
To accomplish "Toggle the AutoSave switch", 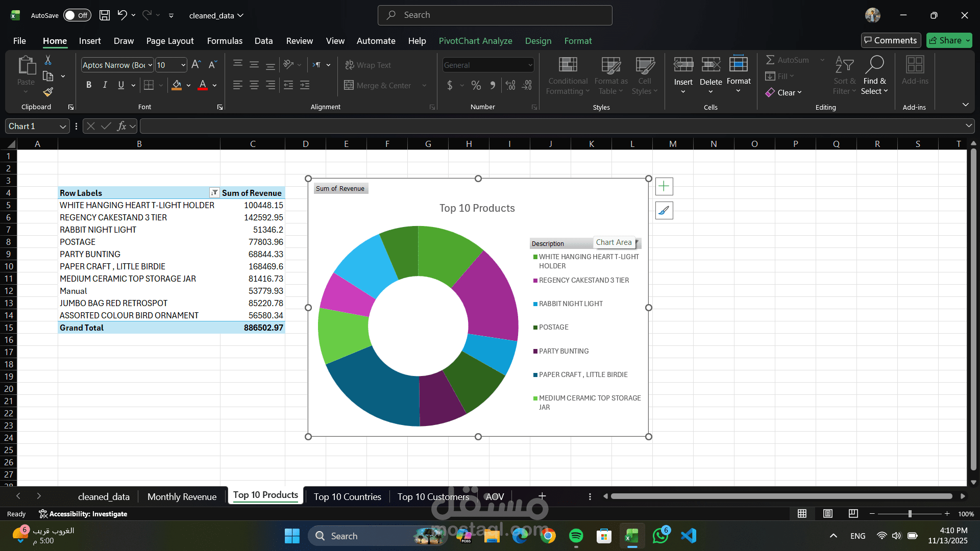I will pyautogui.click(x=77, y=15).
